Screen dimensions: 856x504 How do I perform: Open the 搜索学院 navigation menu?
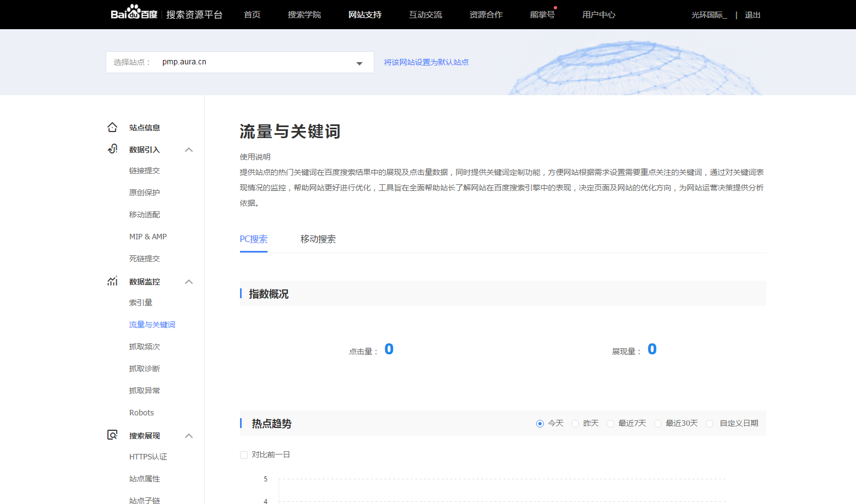click(x=304, y=15)
